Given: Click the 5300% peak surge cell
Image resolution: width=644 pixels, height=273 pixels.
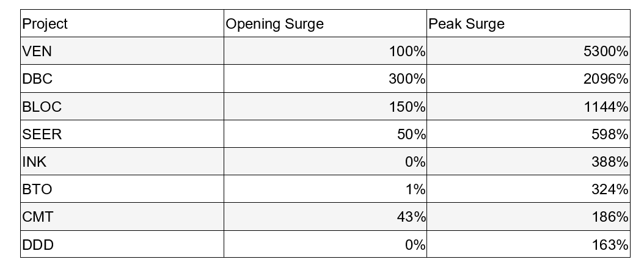Looking at the screenshot, I should click(528, 51).
